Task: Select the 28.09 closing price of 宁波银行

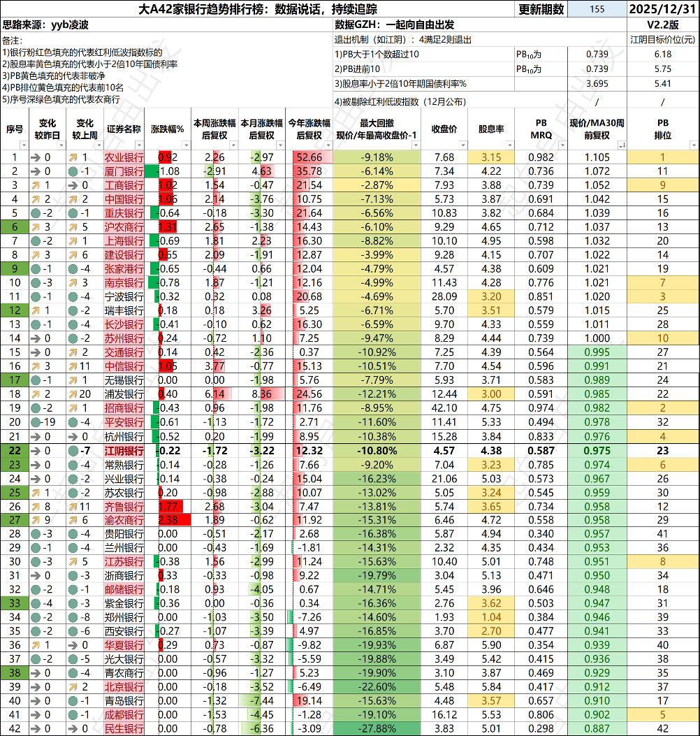Action: point(444,296)
